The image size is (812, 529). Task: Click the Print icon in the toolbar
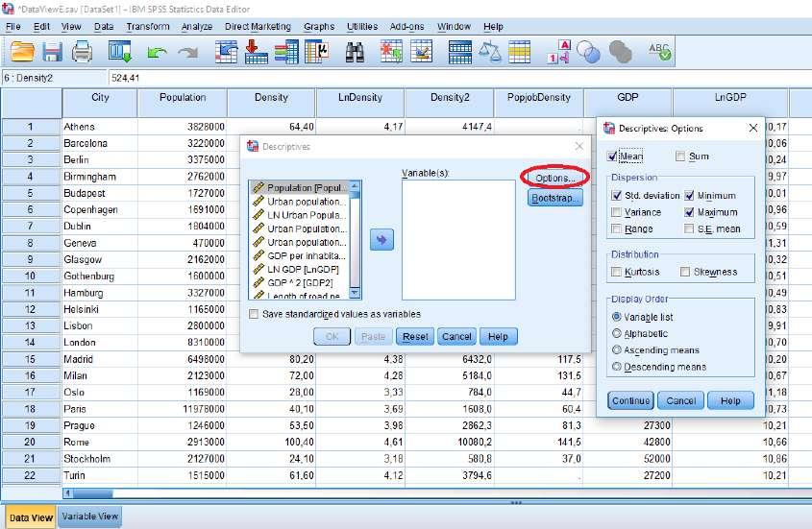coord(82,52)
